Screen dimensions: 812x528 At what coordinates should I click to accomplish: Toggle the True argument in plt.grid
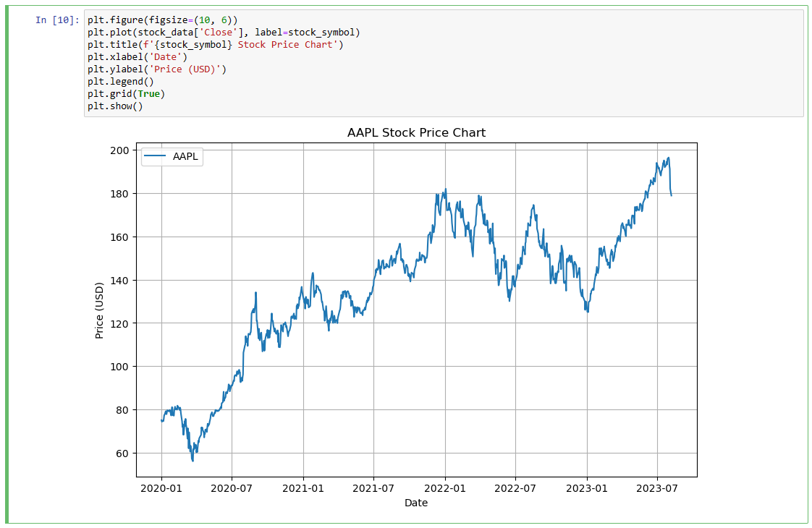[x=150, y=93]
